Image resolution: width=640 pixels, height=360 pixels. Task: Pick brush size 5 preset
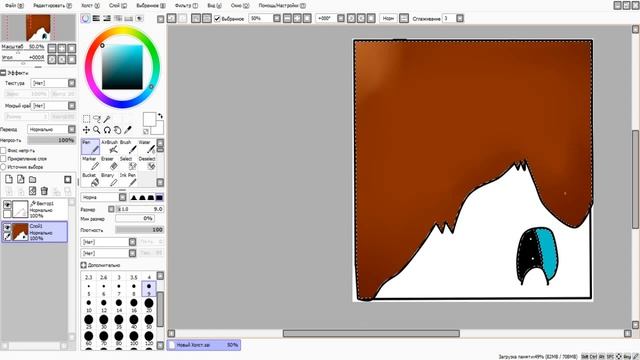[89, 289]
